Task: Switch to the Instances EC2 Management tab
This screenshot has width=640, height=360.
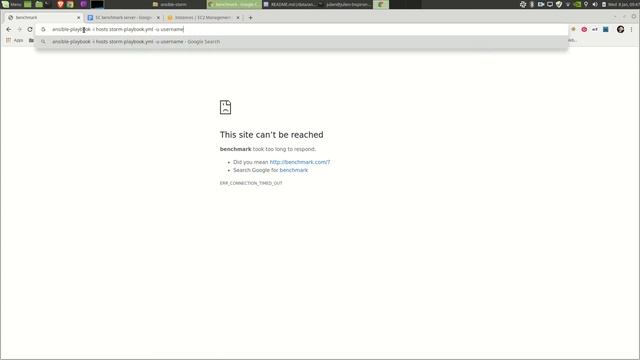Action: coord(203,18)
